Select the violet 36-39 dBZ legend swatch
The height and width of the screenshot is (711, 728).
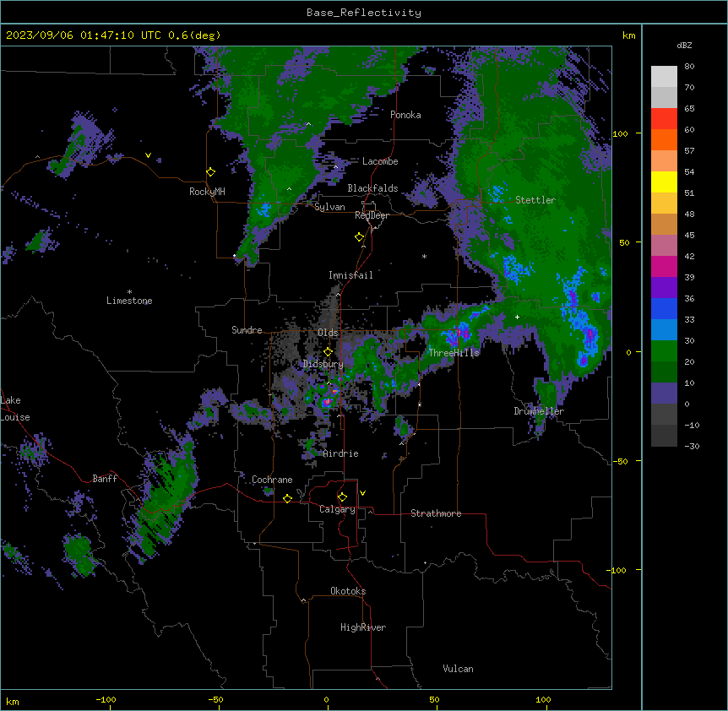point(664,288)
